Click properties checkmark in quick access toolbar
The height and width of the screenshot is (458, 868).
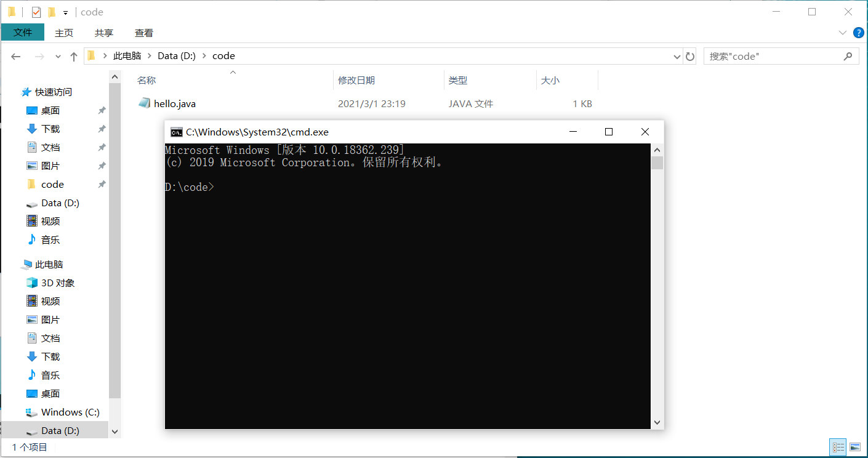[x=36, y=12]
